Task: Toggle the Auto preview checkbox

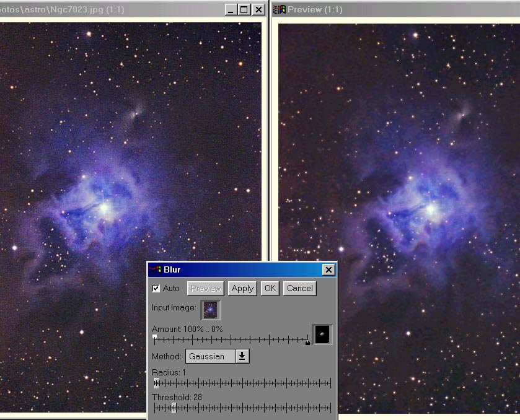Action: 156,289
